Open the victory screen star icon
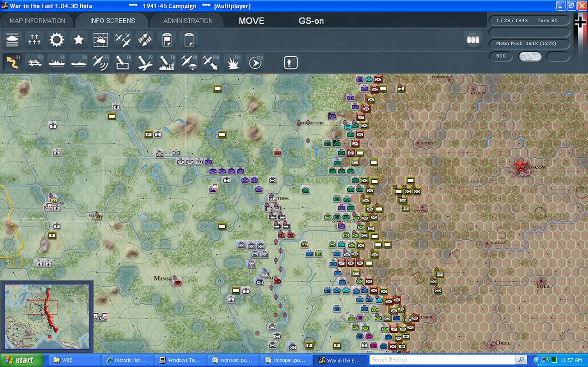Viewport: 588px width, 367px height. 78,40
